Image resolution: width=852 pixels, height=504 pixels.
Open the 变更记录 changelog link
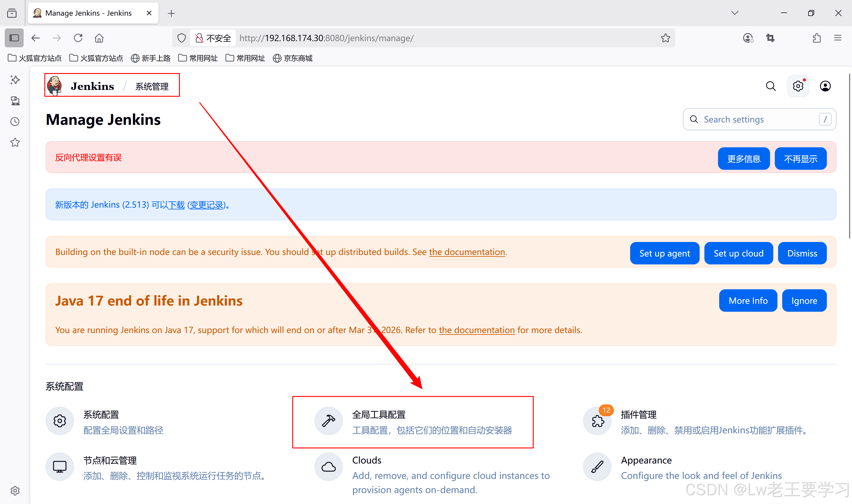[x=206, y=205]
